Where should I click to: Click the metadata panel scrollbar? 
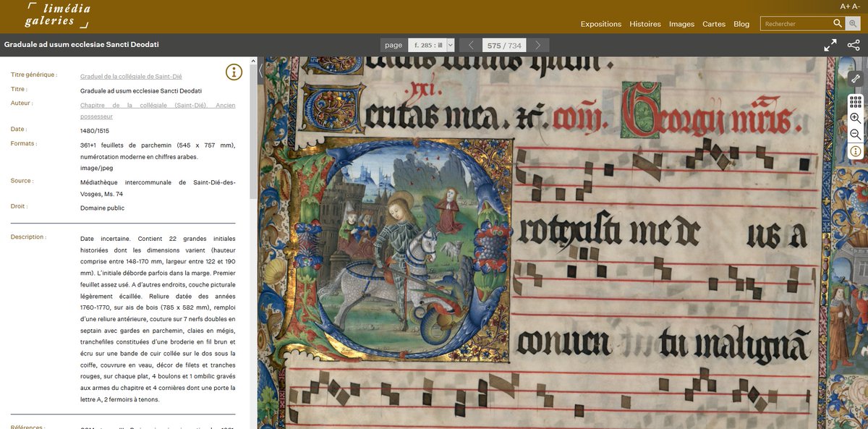click(253, 130)
